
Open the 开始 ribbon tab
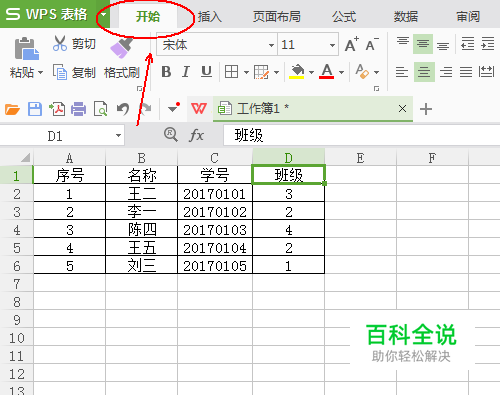(148, 16)
